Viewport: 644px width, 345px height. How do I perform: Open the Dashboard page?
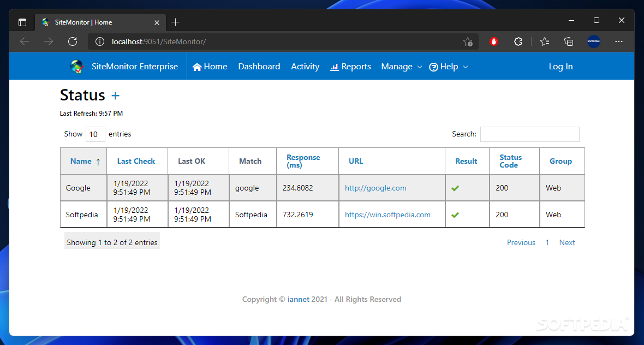point(259,67)
